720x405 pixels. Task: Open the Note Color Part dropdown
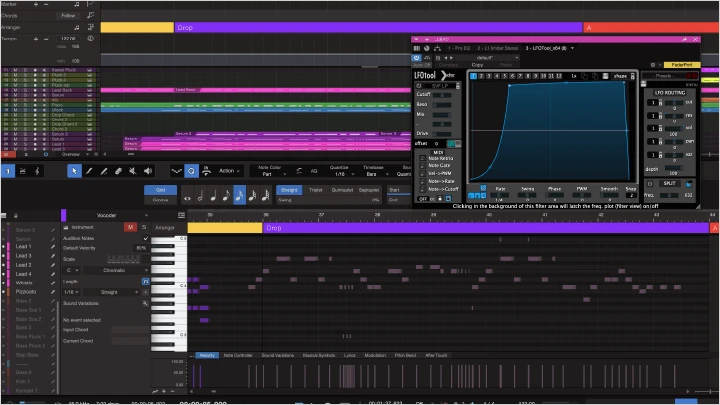click(271, 174)
